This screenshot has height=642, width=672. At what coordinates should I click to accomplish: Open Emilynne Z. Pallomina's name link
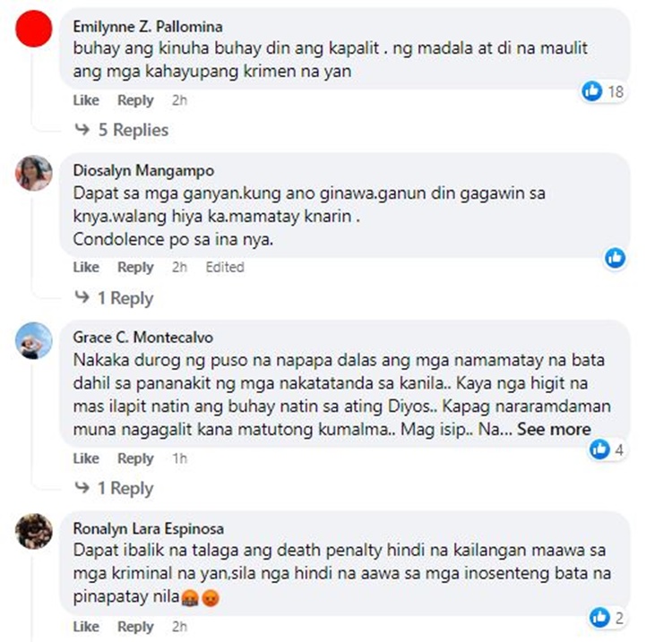click(x=148, y=27)
